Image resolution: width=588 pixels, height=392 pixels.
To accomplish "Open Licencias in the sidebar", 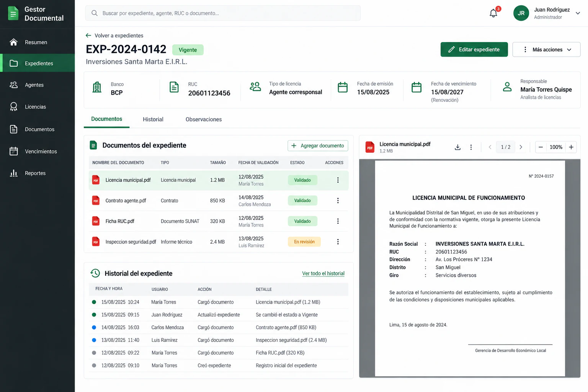I will (x=37, y=107).
